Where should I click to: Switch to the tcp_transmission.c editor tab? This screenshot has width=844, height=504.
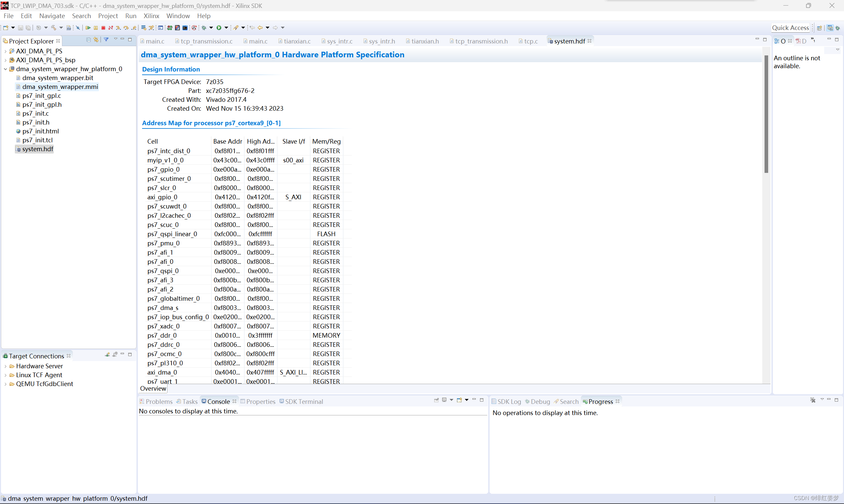(206, 41)
